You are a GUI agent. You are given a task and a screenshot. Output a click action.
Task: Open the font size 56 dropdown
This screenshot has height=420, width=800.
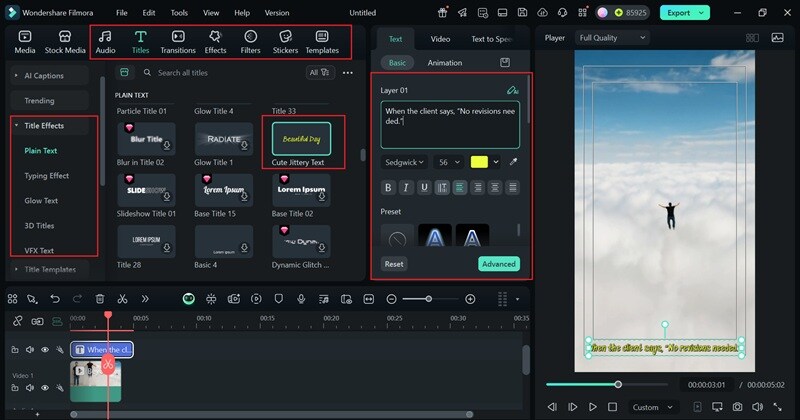pyautogui.click(x=449, y=162)
